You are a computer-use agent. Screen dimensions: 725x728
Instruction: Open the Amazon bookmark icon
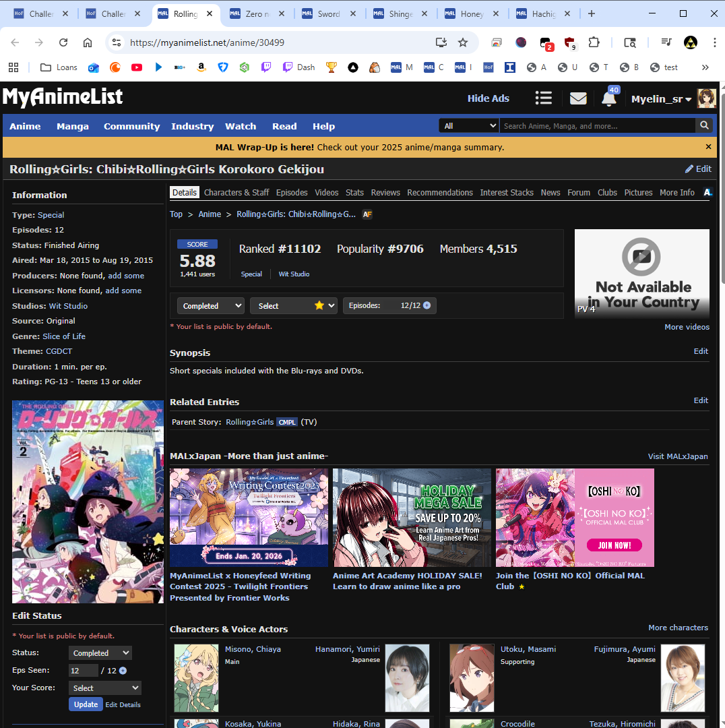coord(201,68)
